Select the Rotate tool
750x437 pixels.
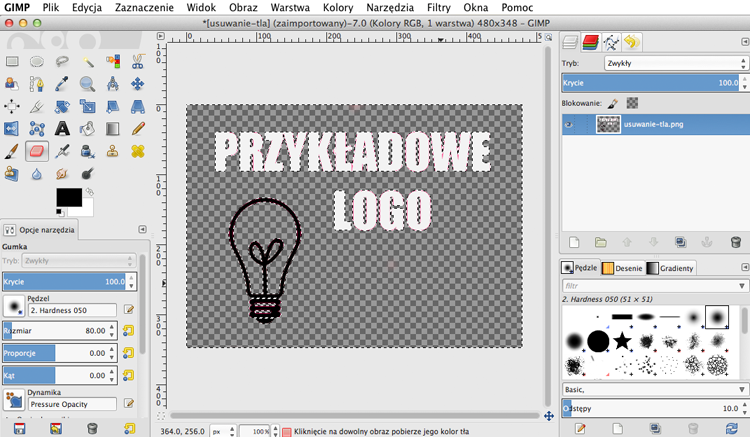pos(62,106)
